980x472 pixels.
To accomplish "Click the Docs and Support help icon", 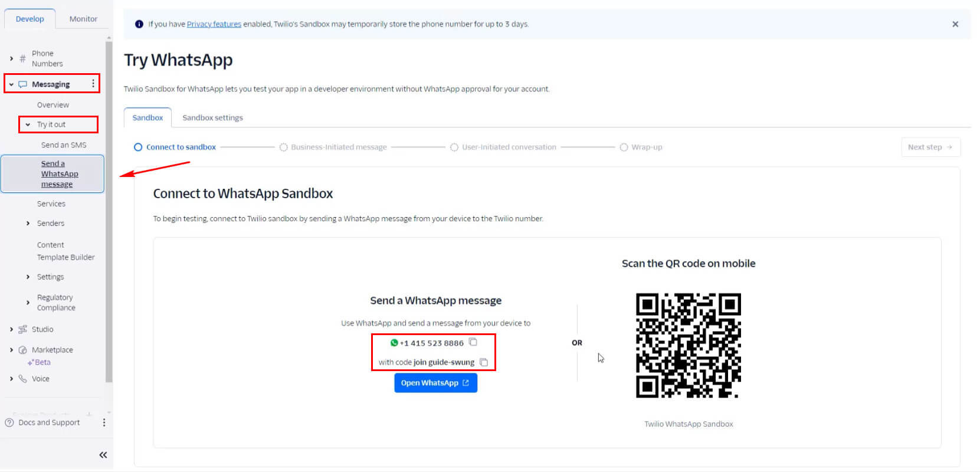I will click(x=9, y=422).
